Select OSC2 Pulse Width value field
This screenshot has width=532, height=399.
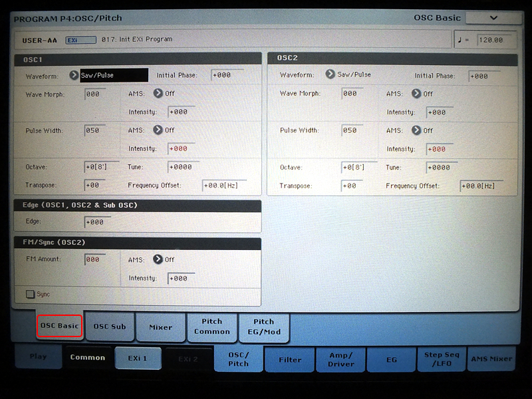click(x=352, y=130)
